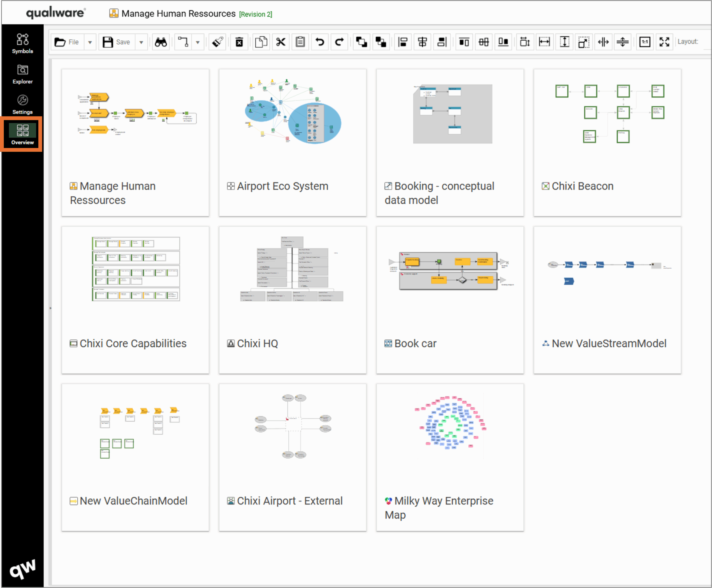Select the format painter brush tool

coord(217,42)
